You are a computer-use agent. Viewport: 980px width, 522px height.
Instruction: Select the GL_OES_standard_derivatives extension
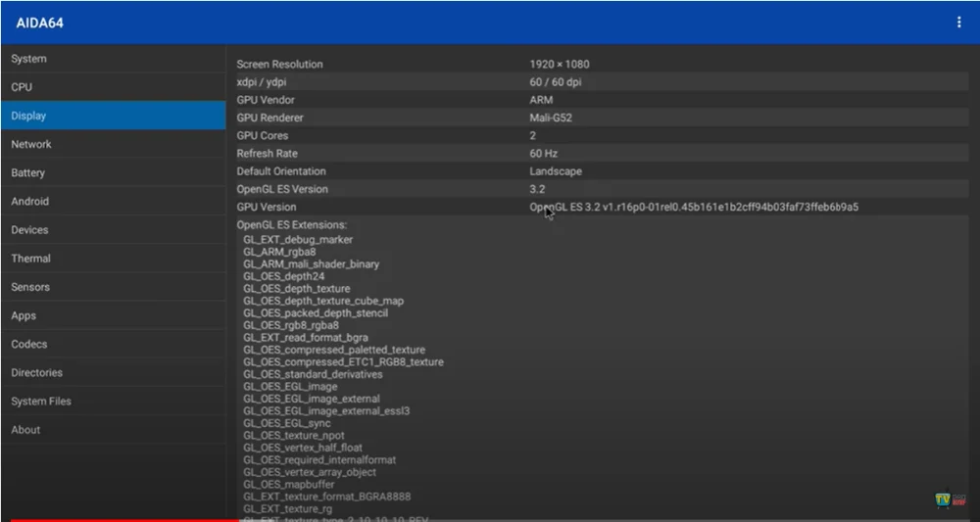point(314,375)
